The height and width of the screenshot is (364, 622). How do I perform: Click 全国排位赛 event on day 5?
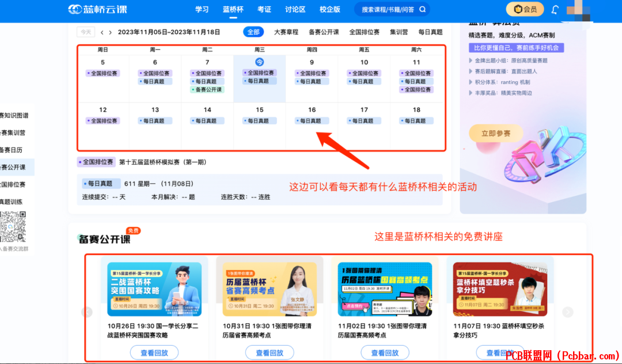click(x=103, y=73)
